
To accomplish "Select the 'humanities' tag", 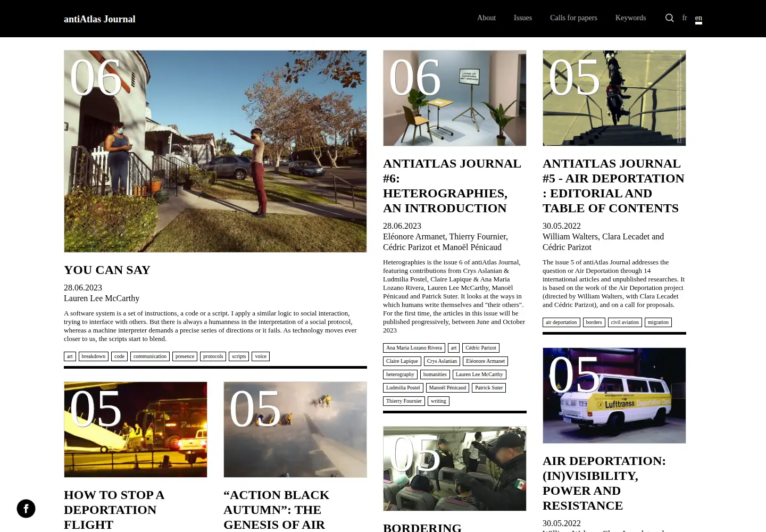I will pyautogui.click(x=435, y=375).
